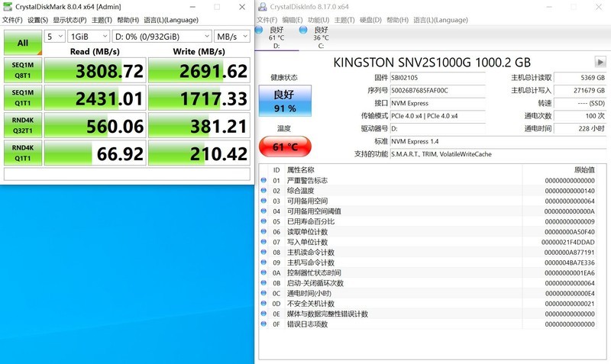This screenshot has height=364, width=611.
Task: Click the serial number field 50026B7685FAF00C
Action: pyautogui.click(x=438, y=90)
